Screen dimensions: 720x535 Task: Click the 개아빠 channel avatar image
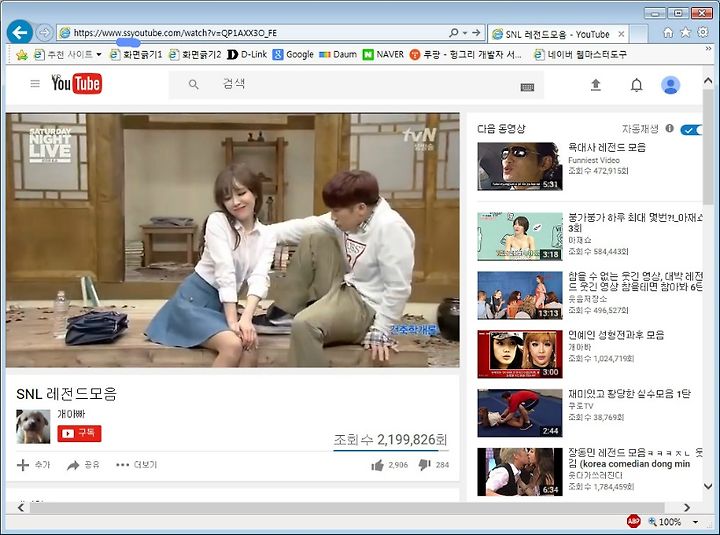coord(33,427)
